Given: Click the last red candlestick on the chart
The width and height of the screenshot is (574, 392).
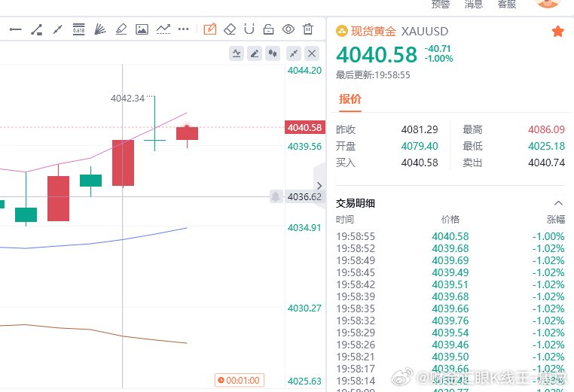Looking at the screenshot, I should pyautogui.click(x=187, y=133).
